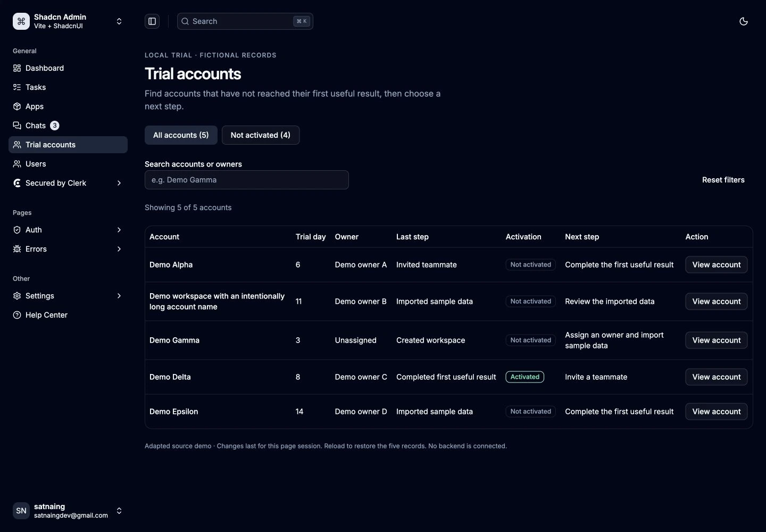Switch theme using the moon icon
The width and height of the screenshot is (766, 532).
tap(744, 21)
